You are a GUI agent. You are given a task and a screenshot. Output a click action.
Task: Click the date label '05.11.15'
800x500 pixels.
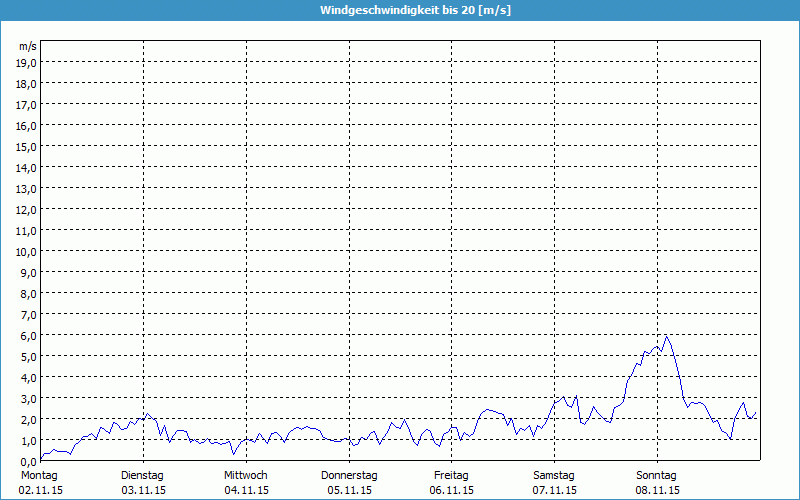pos(349,490)
